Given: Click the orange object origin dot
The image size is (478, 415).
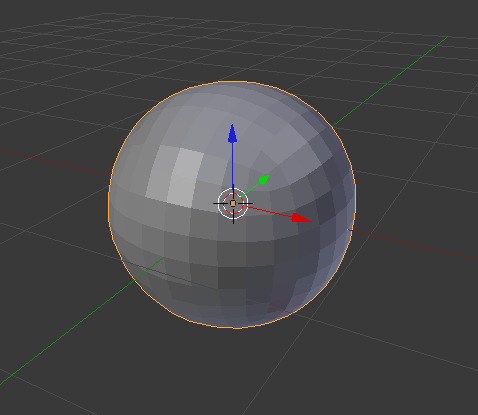Looking at the screenshot, I should pos(233,203).
